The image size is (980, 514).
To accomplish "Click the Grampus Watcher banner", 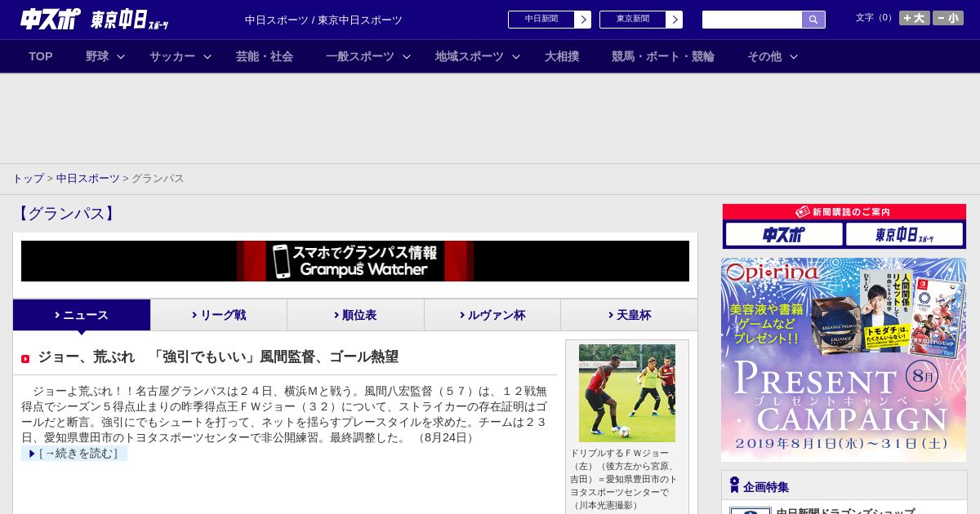I will tap(355, 261).
